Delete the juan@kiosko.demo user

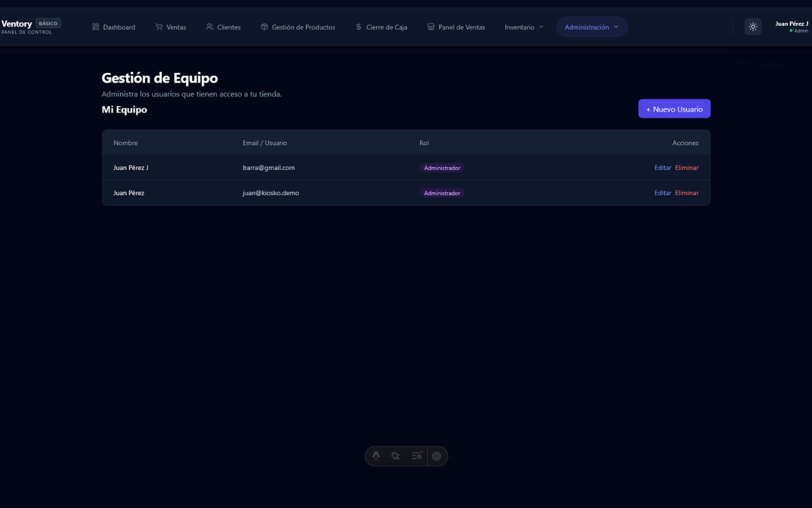click(x=686, y=193)
